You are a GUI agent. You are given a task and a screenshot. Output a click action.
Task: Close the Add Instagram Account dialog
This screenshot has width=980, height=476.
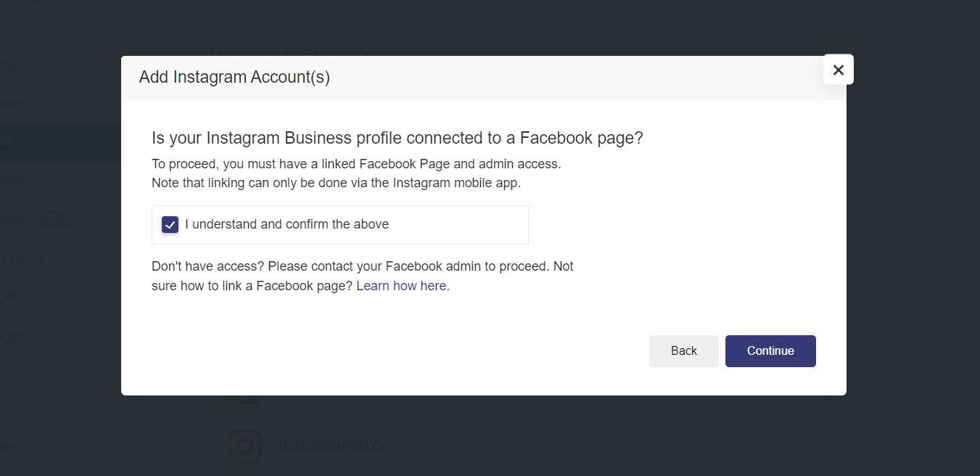pyautogui.click(x=839, y=70)
